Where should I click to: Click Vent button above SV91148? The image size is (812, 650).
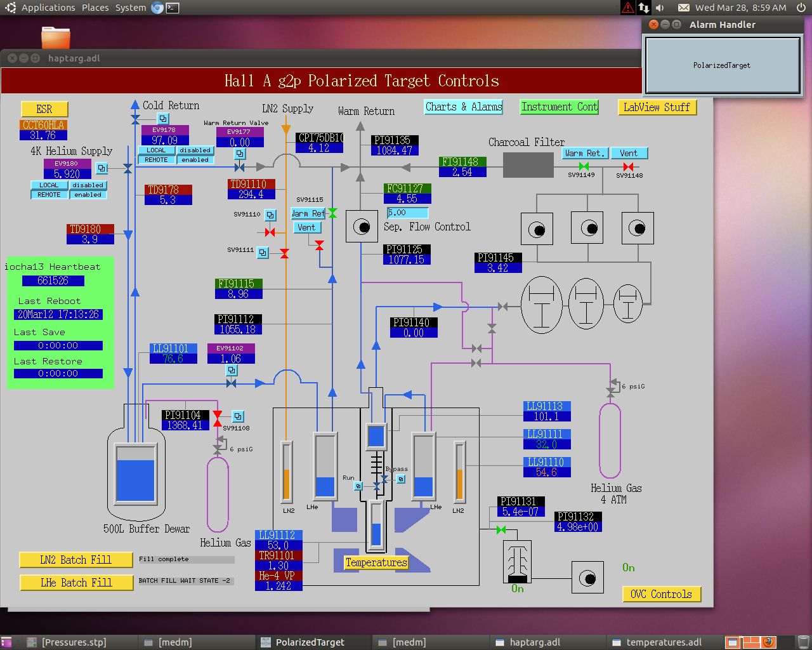coord(629,153)
